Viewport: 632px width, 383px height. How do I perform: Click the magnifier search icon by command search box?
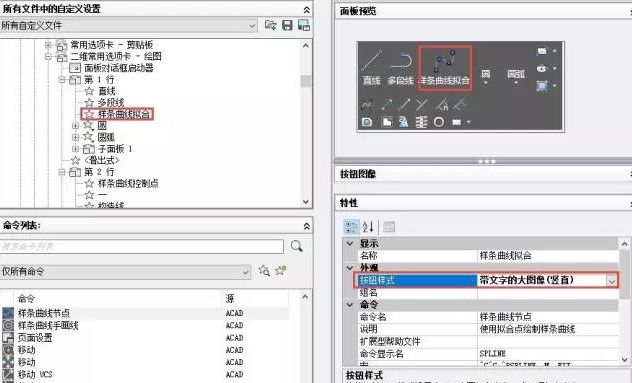(297, 246)
